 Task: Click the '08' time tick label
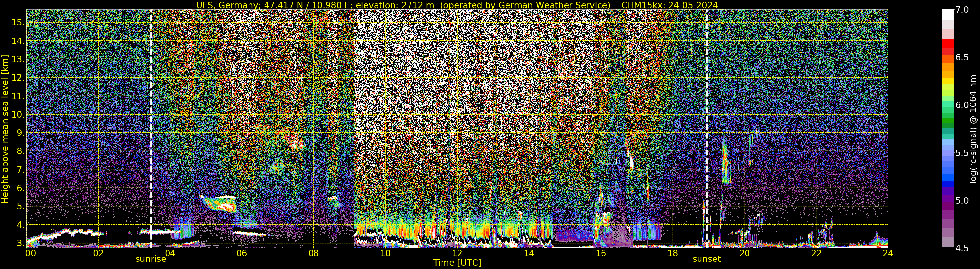pos(313,253)
